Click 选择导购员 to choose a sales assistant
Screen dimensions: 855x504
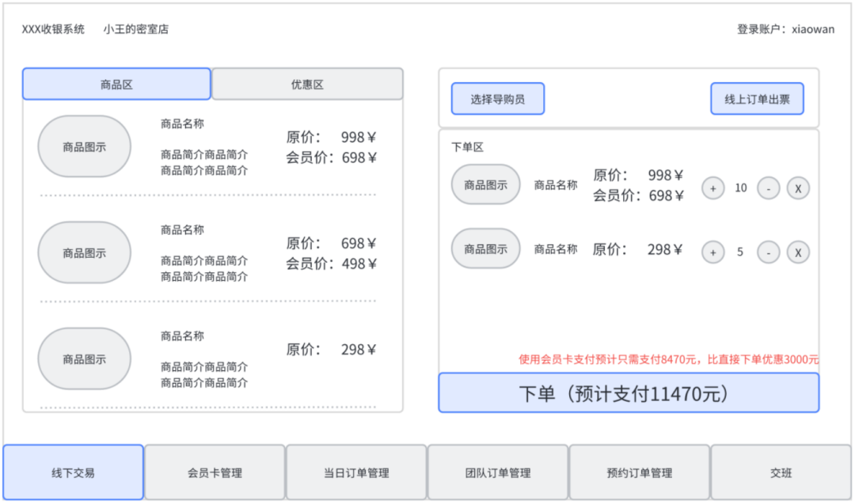point(497,98)
